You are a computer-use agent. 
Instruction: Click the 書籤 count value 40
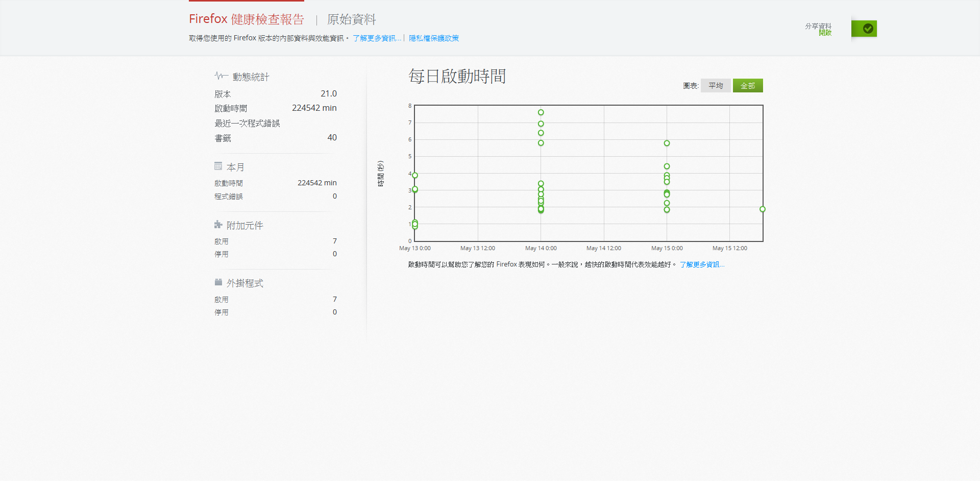332,138
